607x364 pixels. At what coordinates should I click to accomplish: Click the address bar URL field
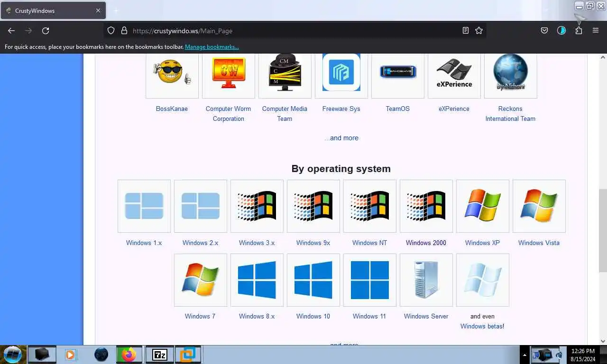pos(294,31)
